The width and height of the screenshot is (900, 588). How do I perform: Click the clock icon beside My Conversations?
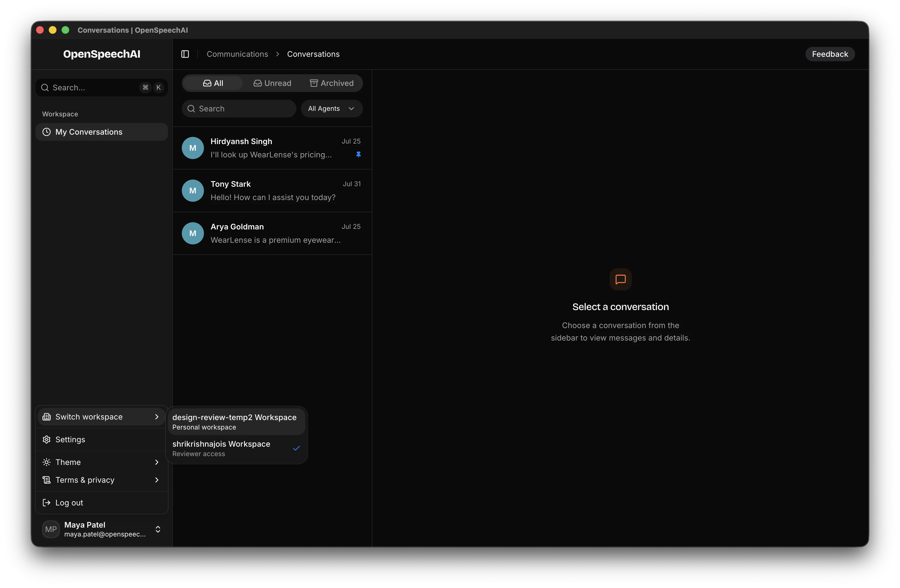click(47, 132)
